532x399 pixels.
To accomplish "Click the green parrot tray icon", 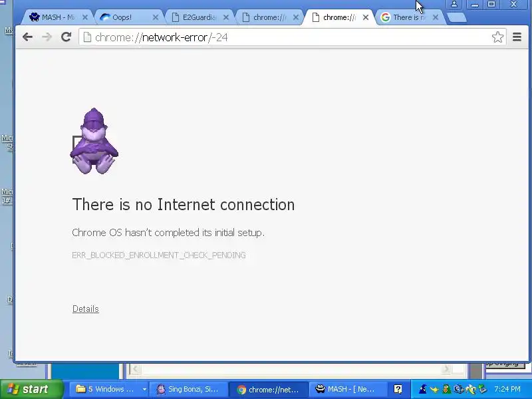I will [x=446, y=389].
